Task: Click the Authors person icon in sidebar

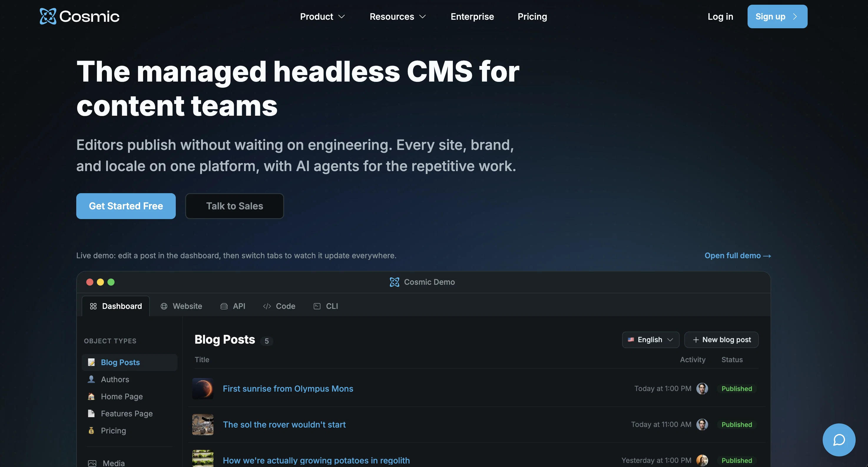Action: coord(91,379)
